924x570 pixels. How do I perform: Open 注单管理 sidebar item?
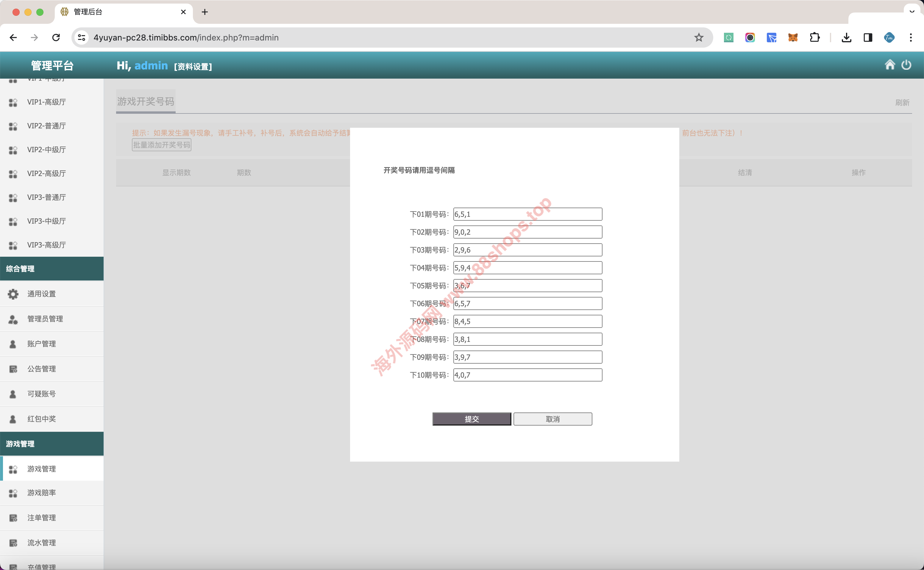tap(41, 518)
